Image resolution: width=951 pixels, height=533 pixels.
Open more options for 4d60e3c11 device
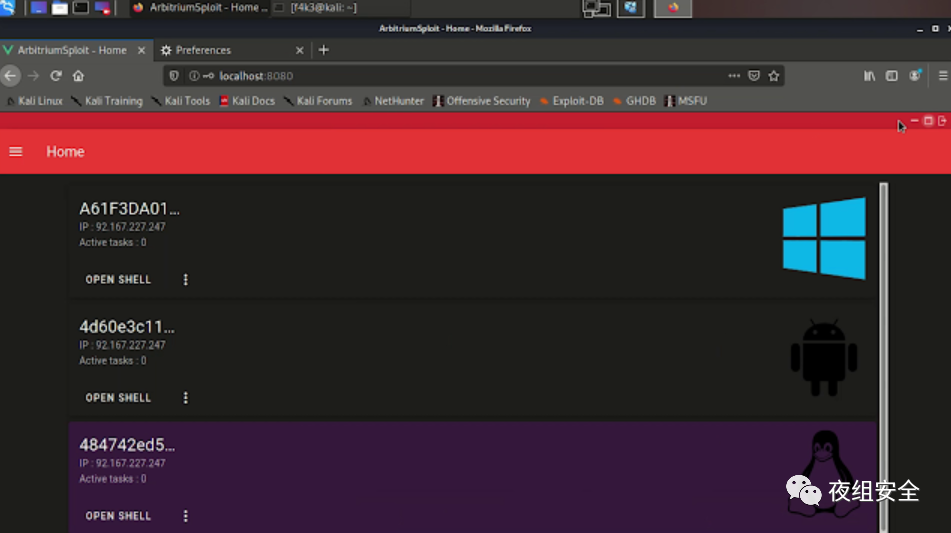[x=186, y=398]
